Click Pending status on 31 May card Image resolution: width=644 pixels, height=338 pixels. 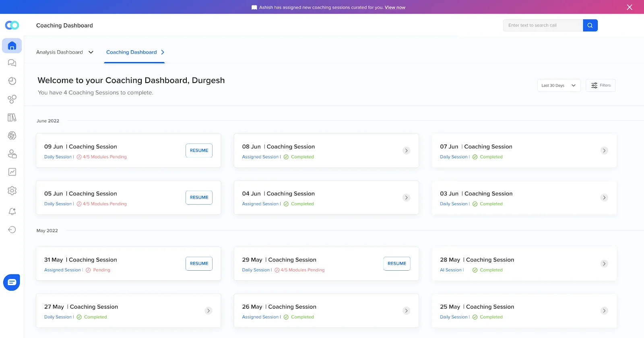(101, 270)
